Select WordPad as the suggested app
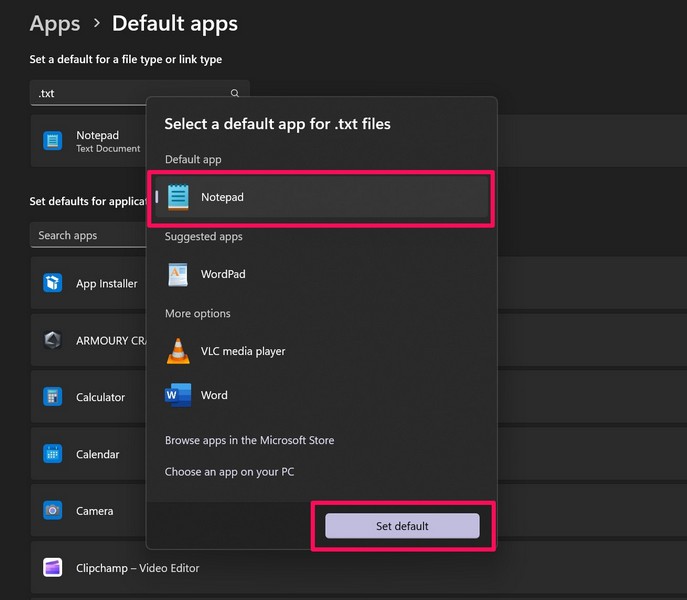 222,274
